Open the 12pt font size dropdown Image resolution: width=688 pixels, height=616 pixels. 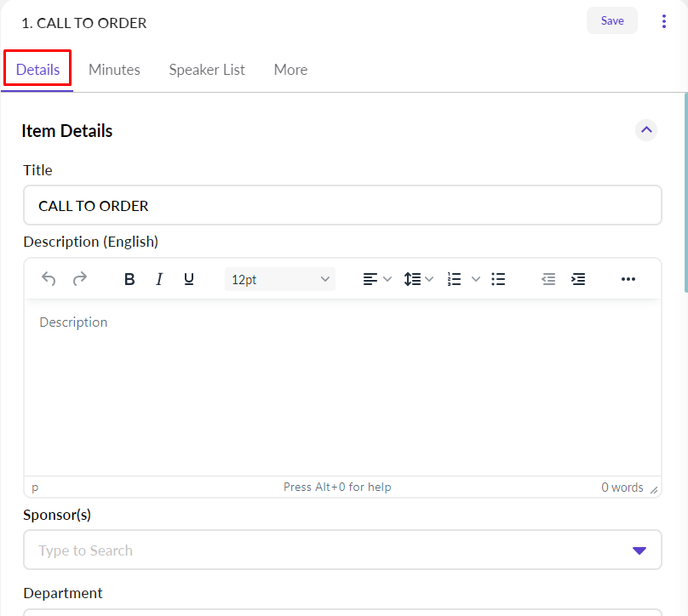(x=279, y=279)
